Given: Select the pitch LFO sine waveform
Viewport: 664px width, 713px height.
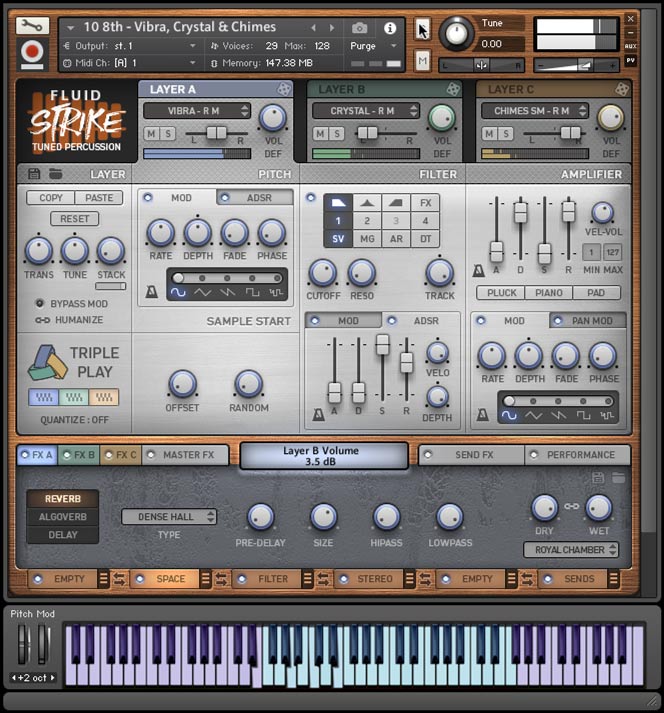Looking at the screenshot, I should 178,292.
